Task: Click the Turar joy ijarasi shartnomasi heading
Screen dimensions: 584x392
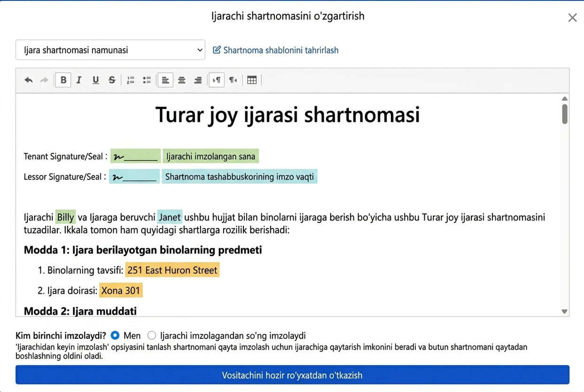Action: click(288, 115)
